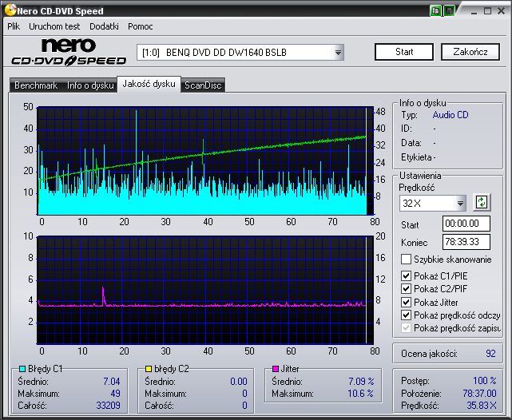Switch to the ScanDisc tab

pos(203,85)
